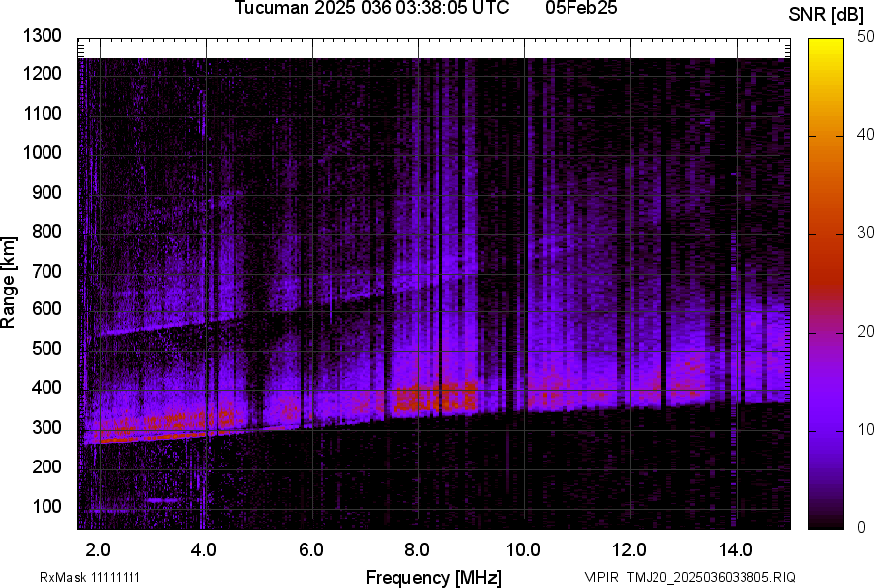Click the range tick label "800"

click(x=46, y=231)
